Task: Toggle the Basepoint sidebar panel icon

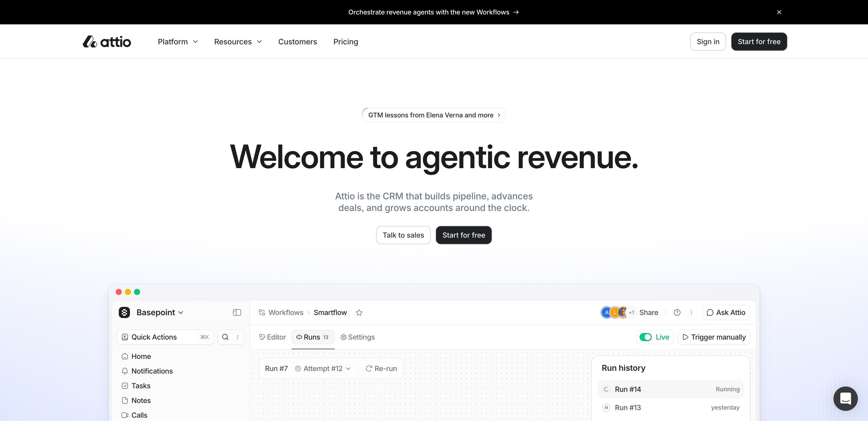Action: [x=237, y=312]
